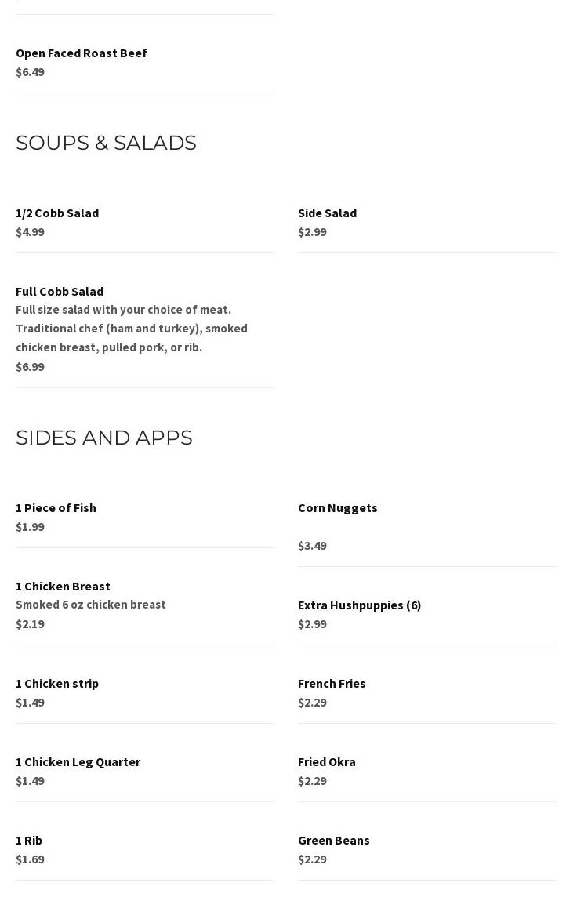Choose the 1 Chicken Leg Quarter item
The height and width of the screenshot is (901, 588).
(78, 762)
